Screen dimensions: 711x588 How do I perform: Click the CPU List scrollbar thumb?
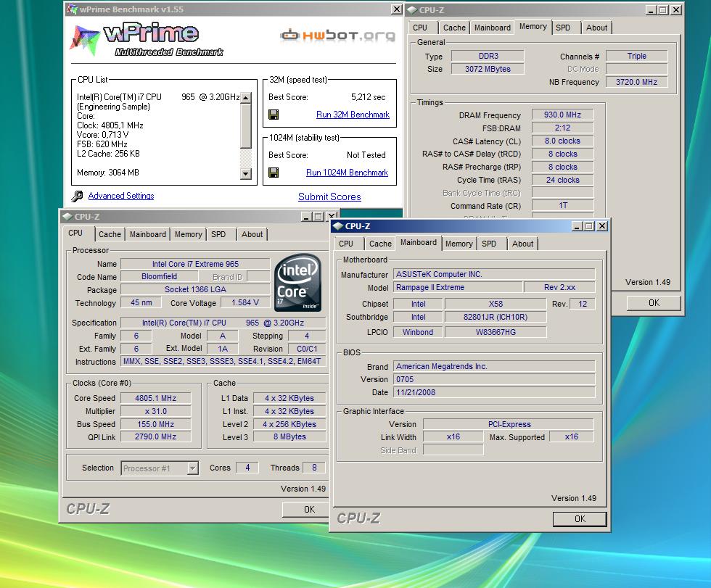click(x=245, y=125)
